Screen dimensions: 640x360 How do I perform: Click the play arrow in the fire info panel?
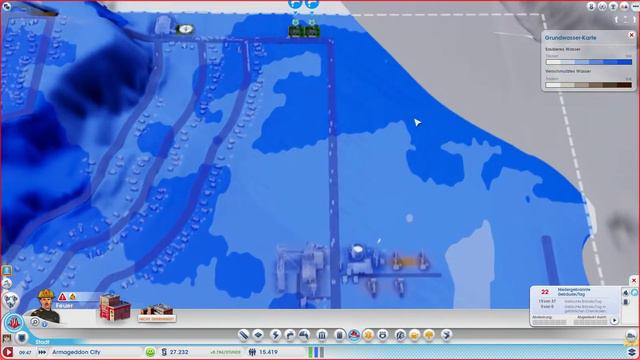[x=614, y=320]
